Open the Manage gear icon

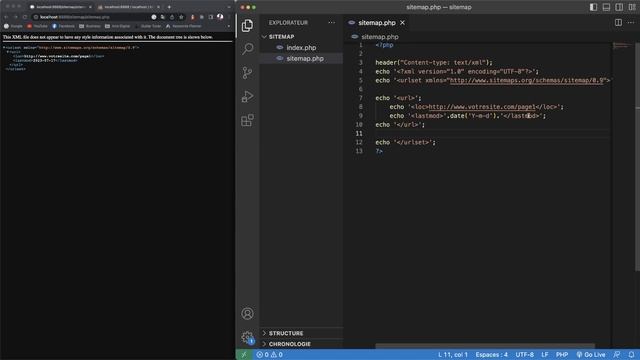[x=247, y=337]
